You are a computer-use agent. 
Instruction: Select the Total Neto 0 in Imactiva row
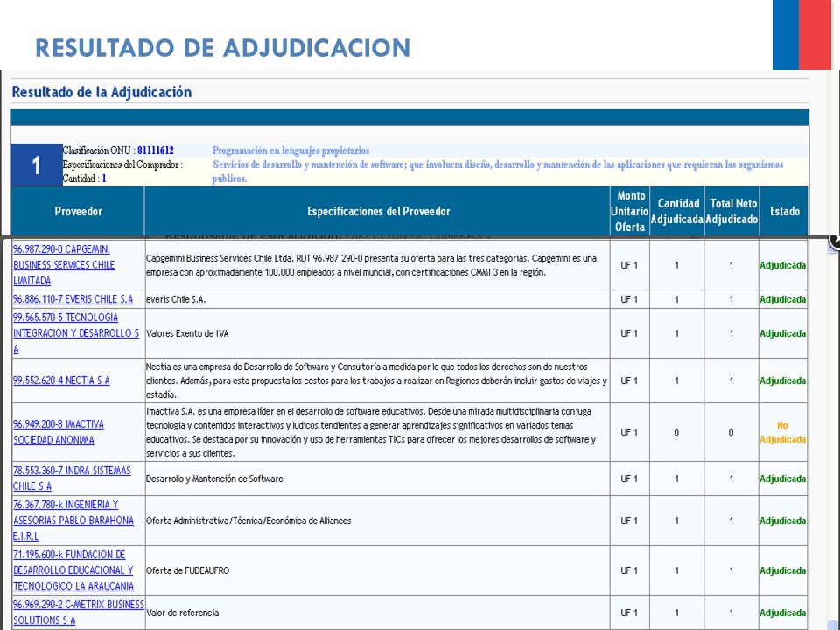(x=731, y=432)
